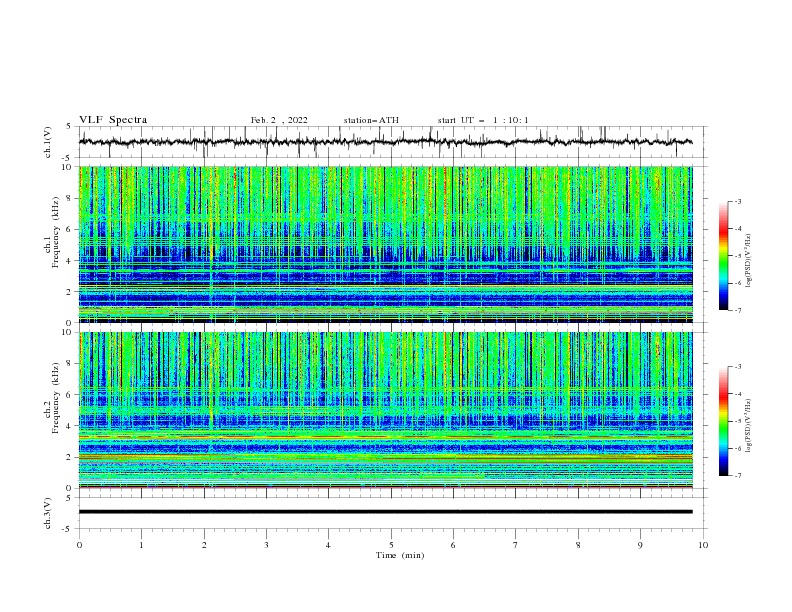Click the color scale bar beside ch.1 spectrogram
This screenshot has width=792, height=612.
723,256
